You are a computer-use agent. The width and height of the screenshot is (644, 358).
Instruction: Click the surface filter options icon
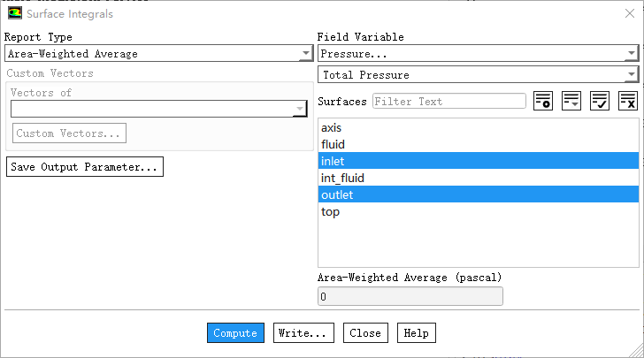(543, 102)
